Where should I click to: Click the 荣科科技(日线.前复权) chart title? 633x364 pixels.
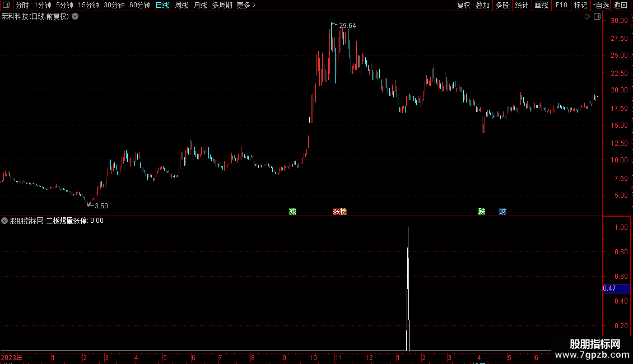(x=35, y=17)
